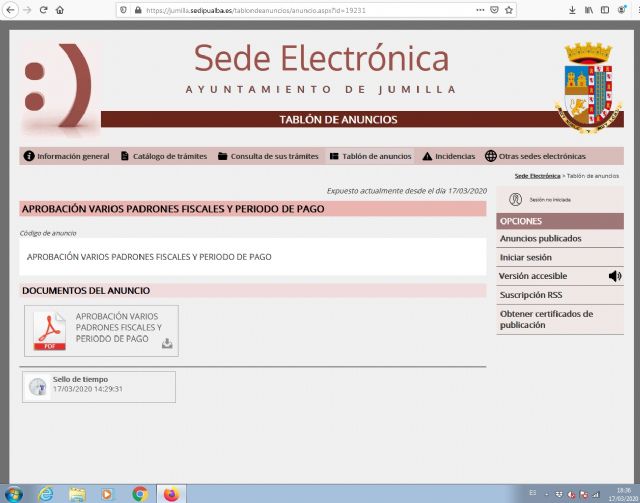This screenshot has height=503, width=640.
Task: Open Anuncios publicados in the options panel
Action: click(x=540, y=239)
